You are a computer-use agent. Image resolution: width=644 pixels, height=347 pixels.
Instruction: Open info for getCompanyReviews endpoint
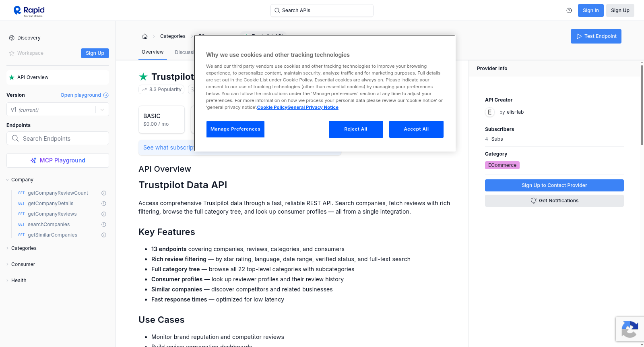click(104, 214)
